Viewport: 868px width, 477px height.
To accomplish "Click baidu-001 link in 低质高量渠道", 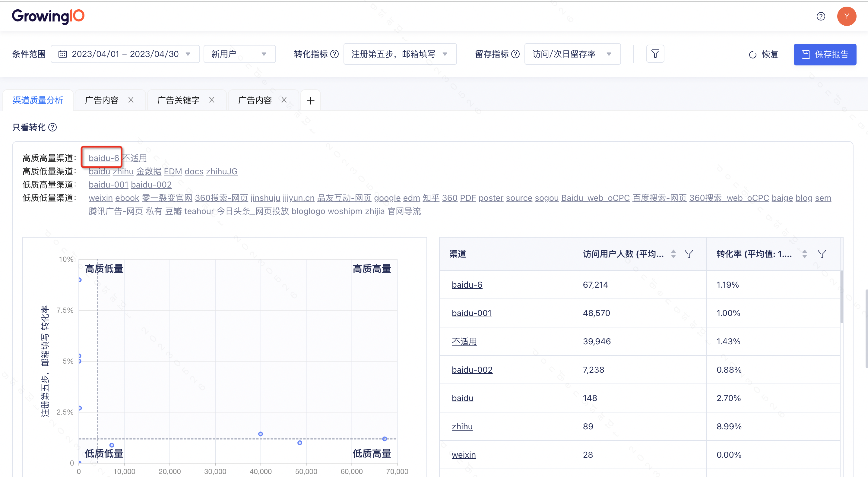I will tap(109, 185).
